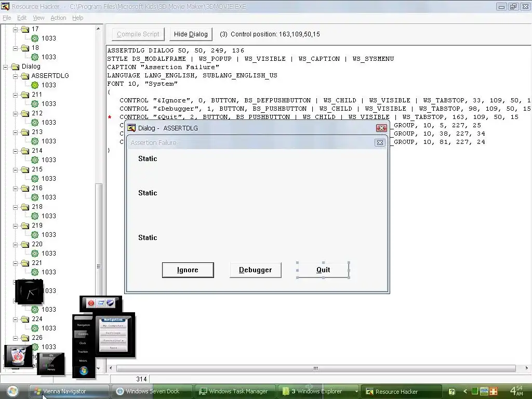
Task: Click the blue shield icon on the widget
Action: (x=110, y=303)
